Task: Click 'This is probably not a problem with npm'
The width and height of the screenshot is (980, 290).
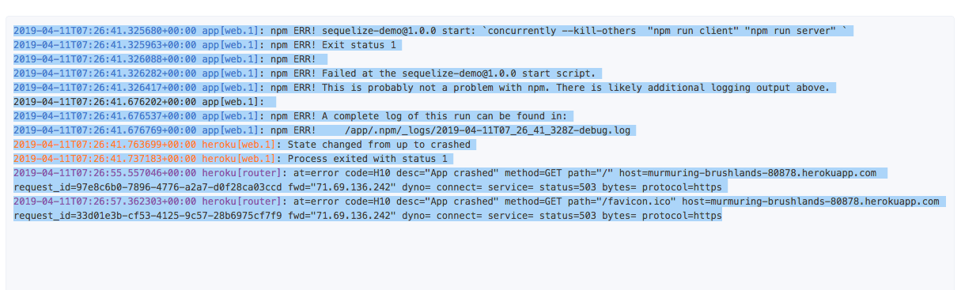Action: pos(433,87)
